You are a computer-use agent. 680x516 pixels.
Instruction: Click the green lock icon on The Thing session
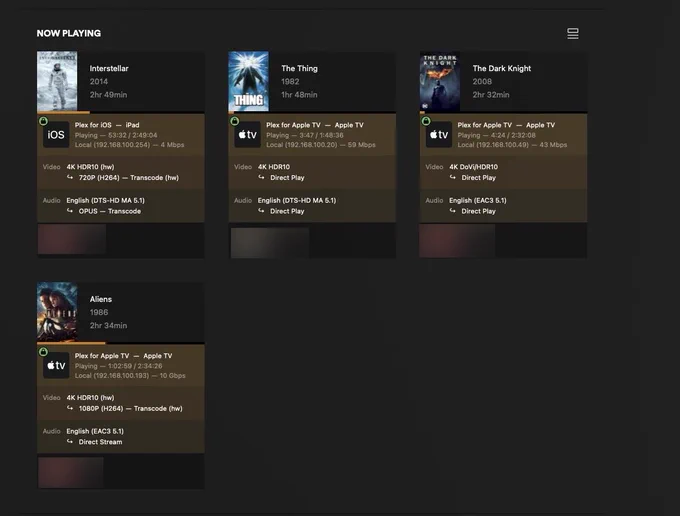point(235,121)
